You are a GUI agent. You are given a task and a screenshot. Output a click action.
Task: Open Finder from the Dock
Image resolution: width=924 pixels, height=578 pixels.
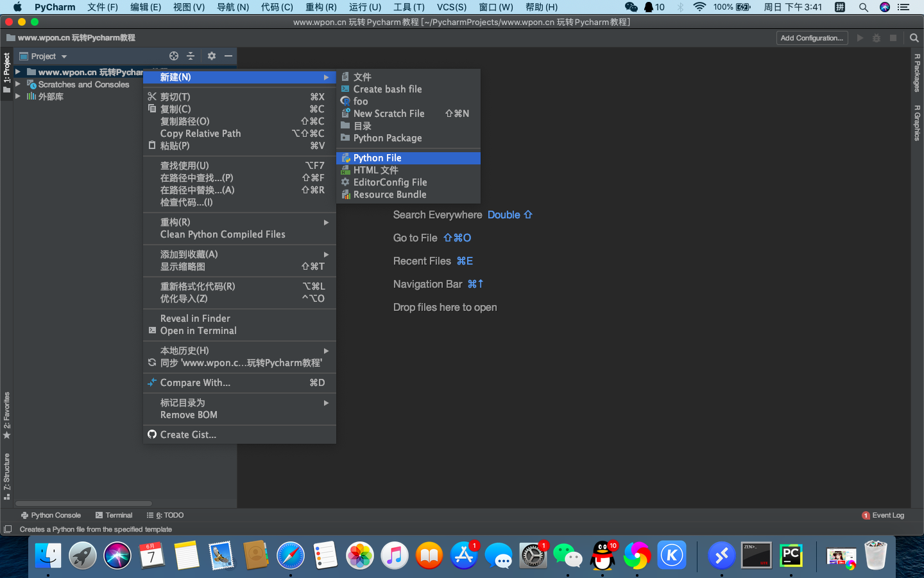[x=48, y=556]
